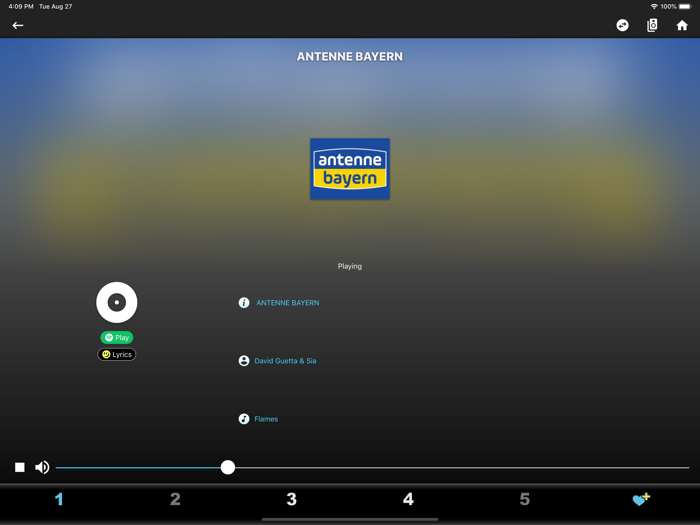Select preset 1 tab
Image resolution: width=700 pixels, height=525 pixels.
click(x=58, y=499)
